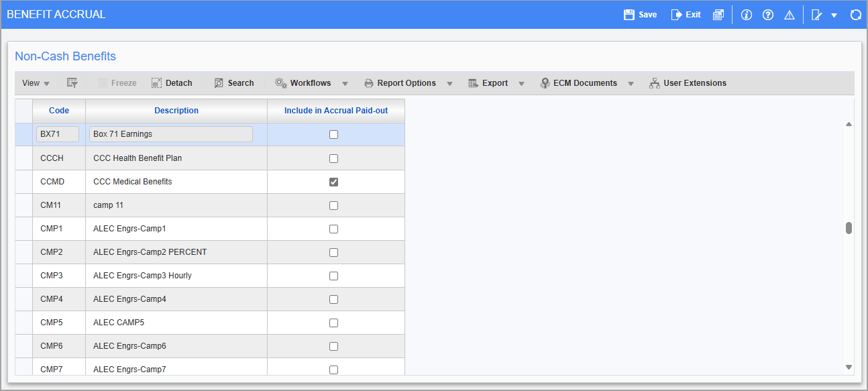The image size is (868, 391).
Task: Click Include in Accrual Paid-out header
Action: pyautogui.click(x=336, y=111)
